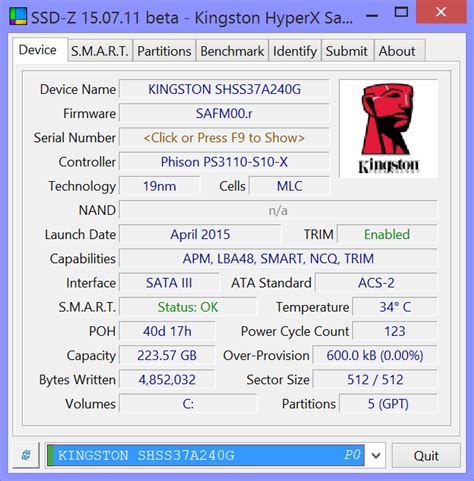Select KINGSTON SHSS37A240G in drive combo box
Viewport: 474px width, 481px height.
pyautogui.click(x=206, y=455)
